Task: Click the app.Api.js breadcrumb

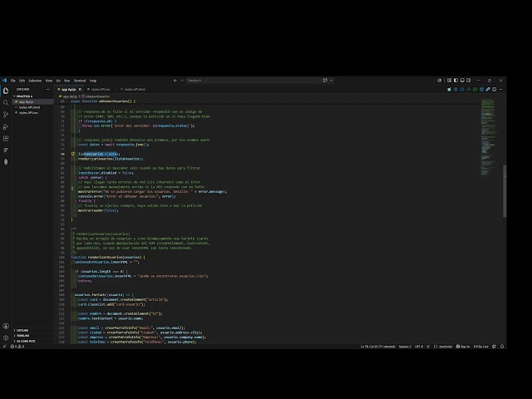Action: pyautogui.click(x=68, y=96)
